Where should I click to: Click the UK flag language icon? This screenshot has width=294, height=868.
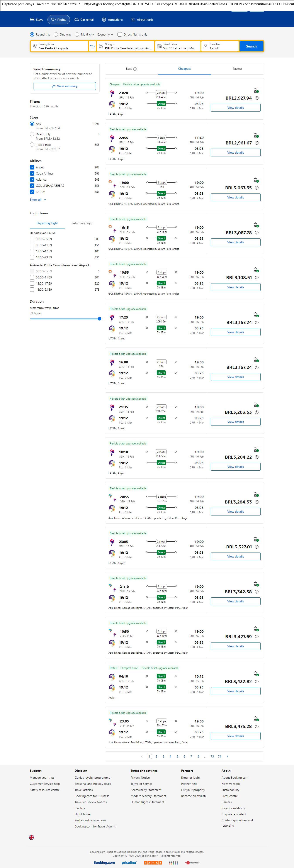(x=32, y=837)
